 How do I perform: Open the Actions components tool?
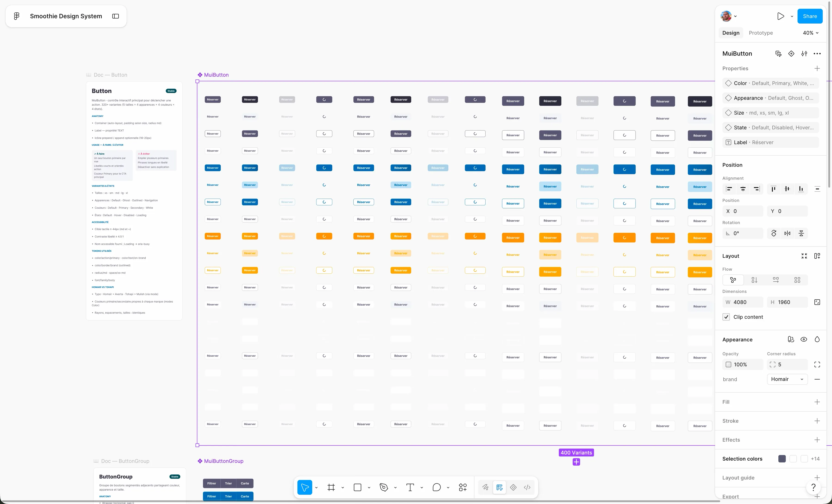(x=463, y=487)
